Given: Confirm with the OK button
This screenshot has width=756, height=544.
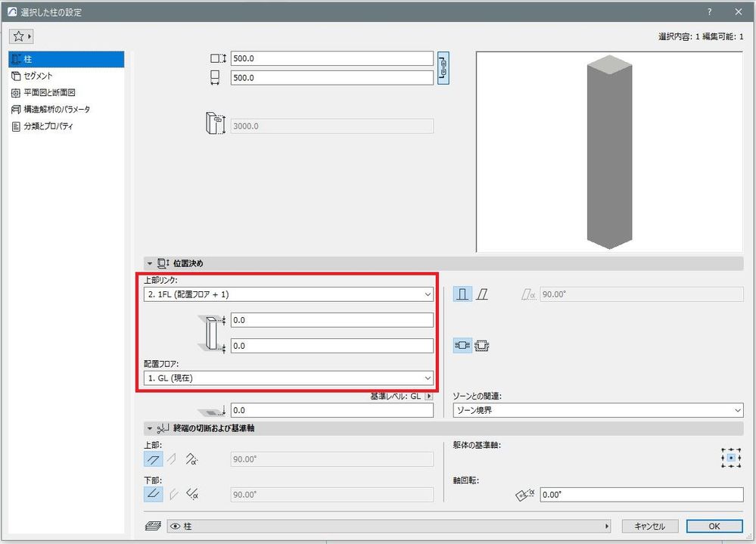Looking at the screenshot, I should coord(714,526).
